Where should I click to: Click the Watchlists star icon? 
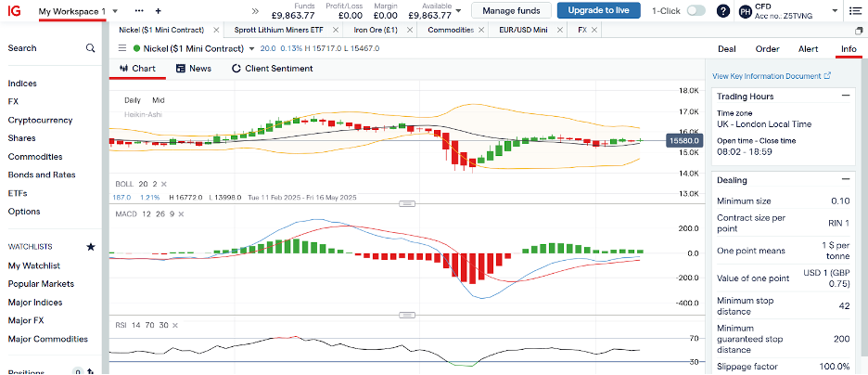90,247
